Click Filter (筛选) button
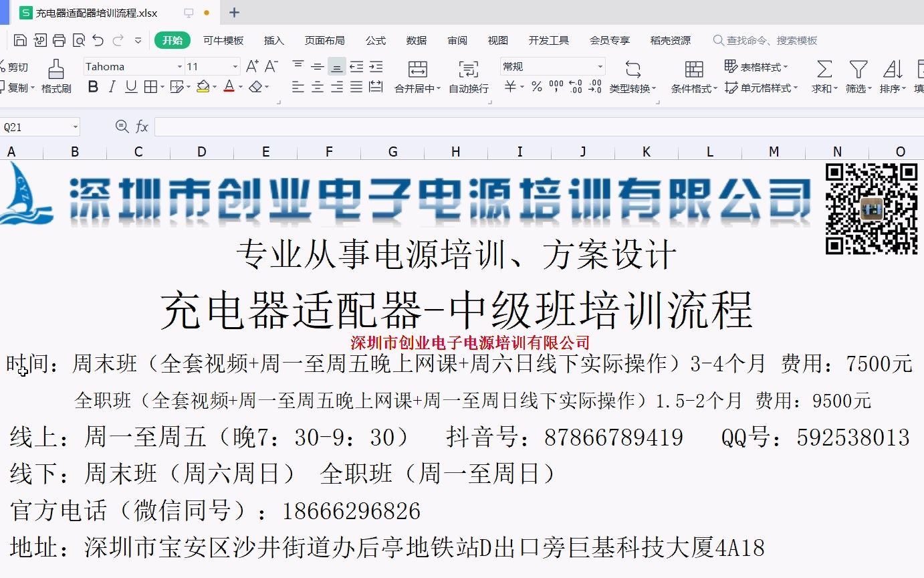The width and height of the screenshot is (924, 578). (858, 76)
